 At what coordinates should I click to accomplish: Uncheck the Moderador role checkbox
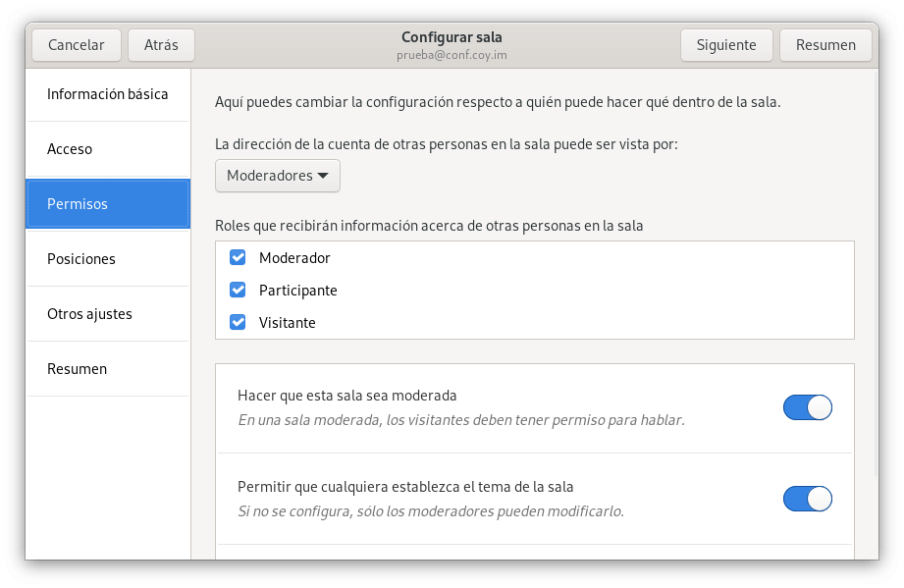[237, 258]
